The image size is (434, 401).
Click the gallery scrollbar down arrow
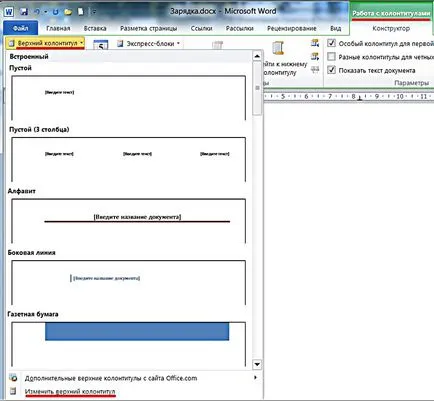point(257,364)
